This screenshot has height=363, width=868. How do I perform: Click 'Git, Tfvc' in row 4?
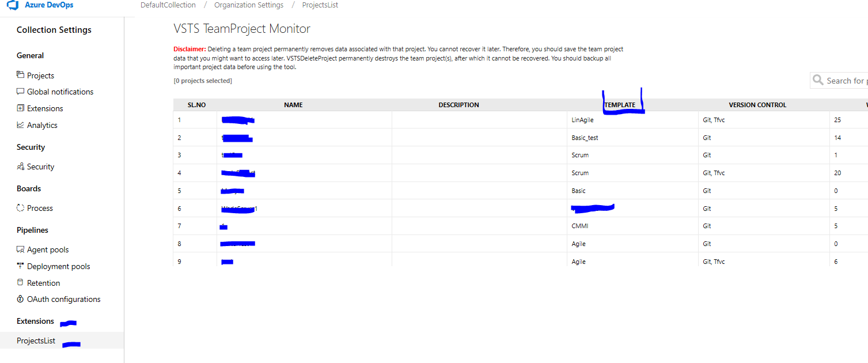click(714, 173)
